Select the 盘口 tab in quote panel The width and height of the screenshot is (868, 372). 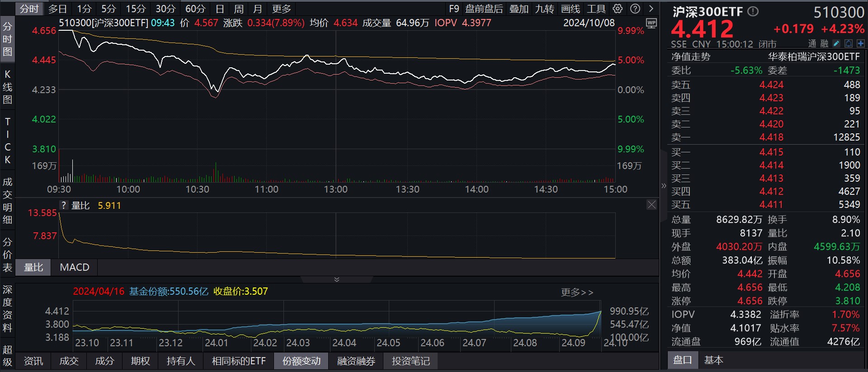pos(683,360)
